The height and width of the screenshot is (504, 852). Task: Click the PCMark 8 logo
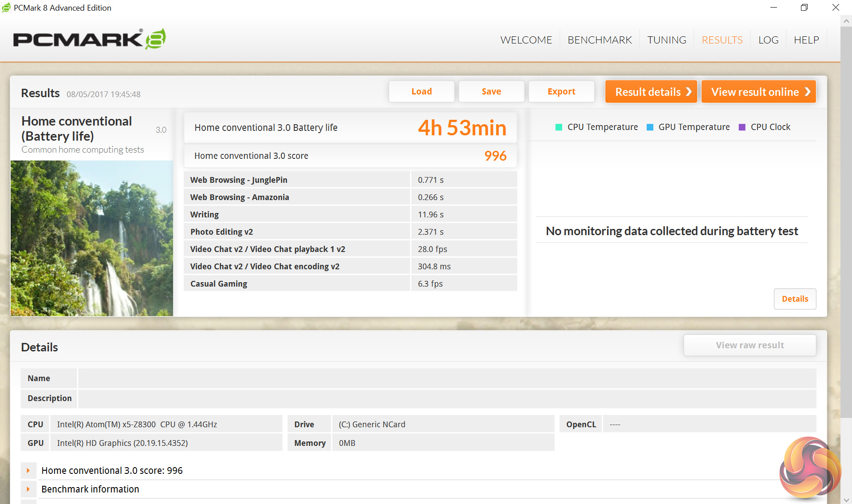89,39
